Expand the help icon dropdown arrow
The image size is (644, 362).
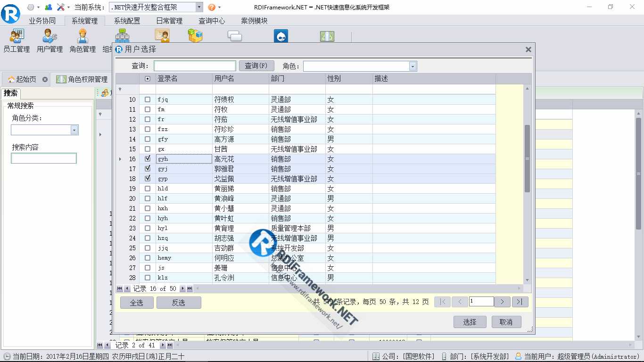click(x=219, y=7)
